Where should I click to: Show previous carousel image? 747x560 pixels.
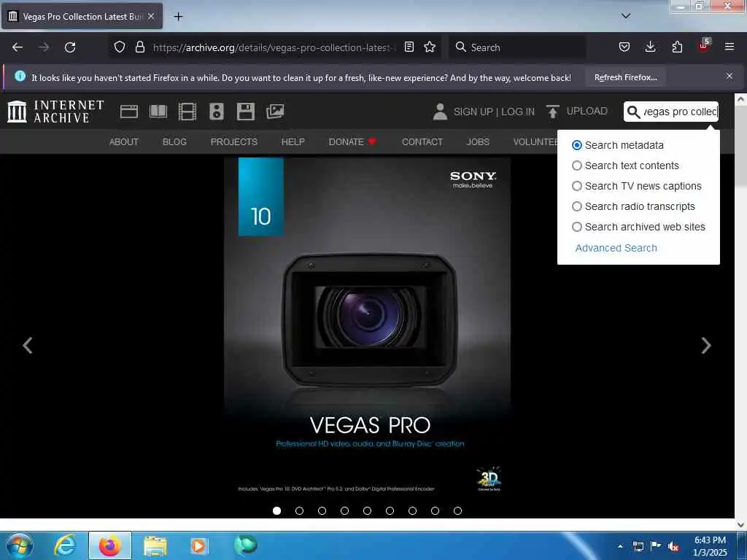pyautogui.click(x=28, y=345)
